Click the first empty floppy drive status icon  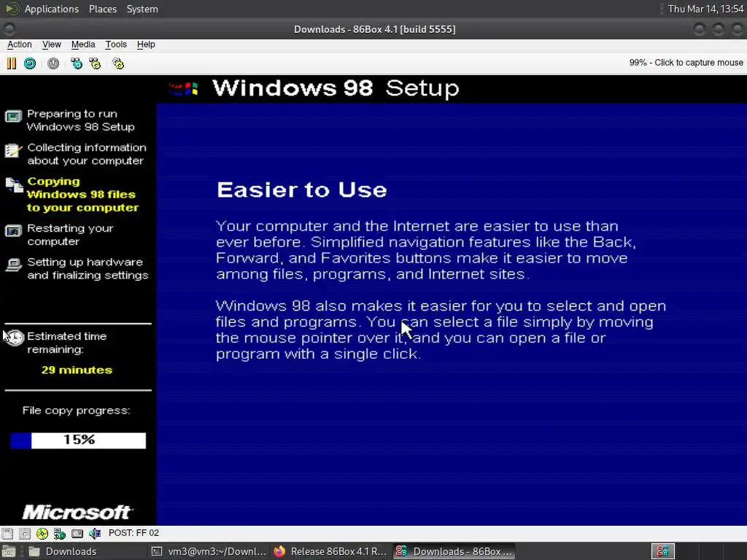pyautogui.click(x=7, y=533)
